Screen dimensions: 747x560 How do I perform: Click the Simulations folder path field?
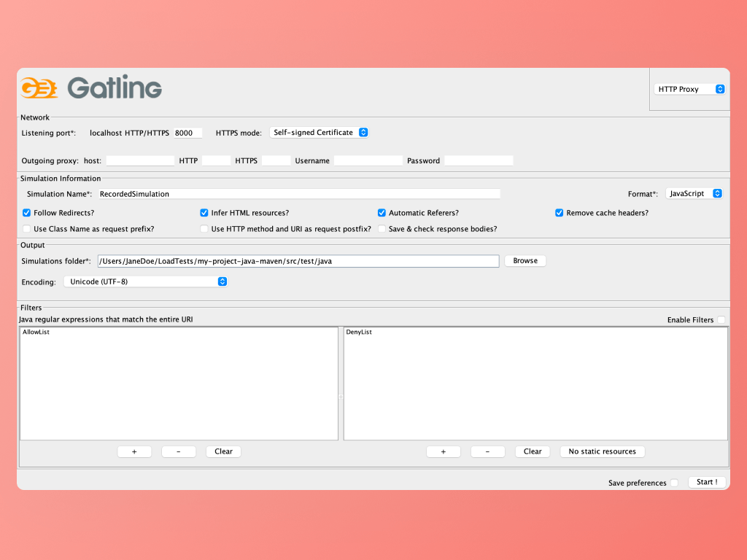[x=298, y=261]
